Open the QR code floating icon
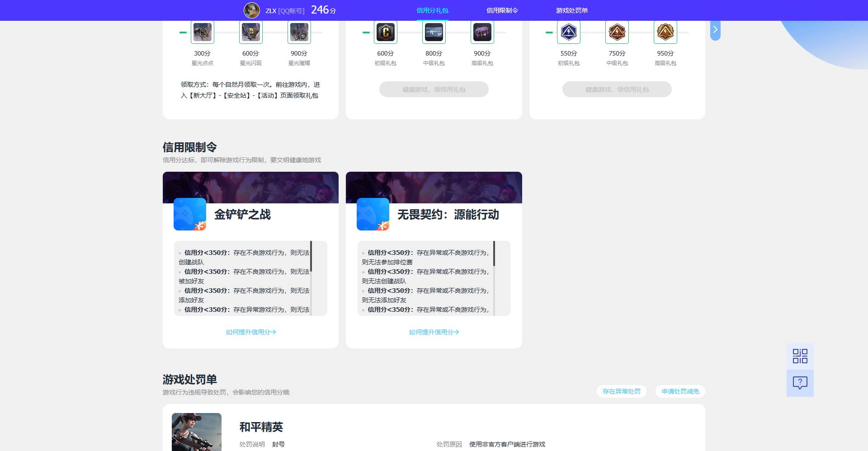The width and height of the screenshot is (868, 451). 800,356
